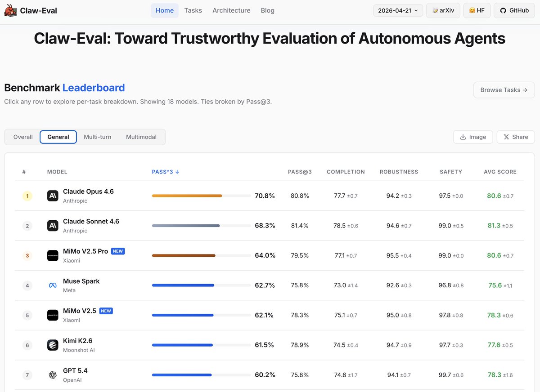Switch to the Overall leaderboard tab
The height and width of the screenshot is (392, 540).
pos(23,137)
